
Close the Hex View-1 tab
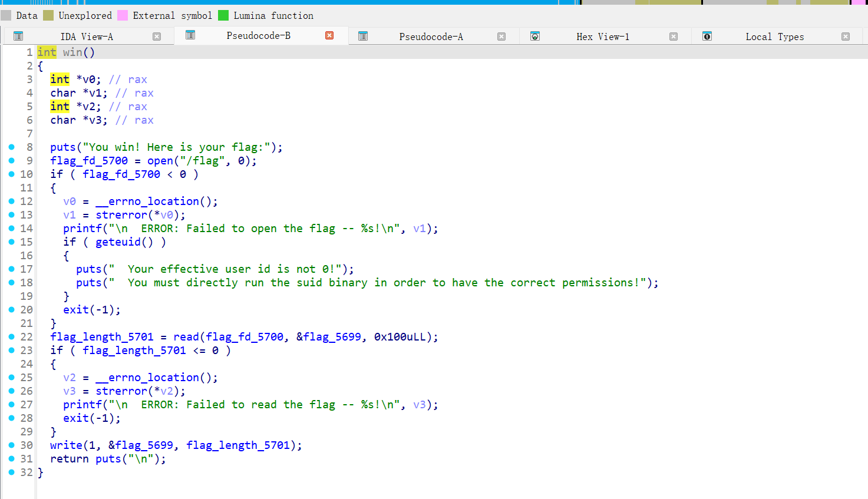(674, 37)
